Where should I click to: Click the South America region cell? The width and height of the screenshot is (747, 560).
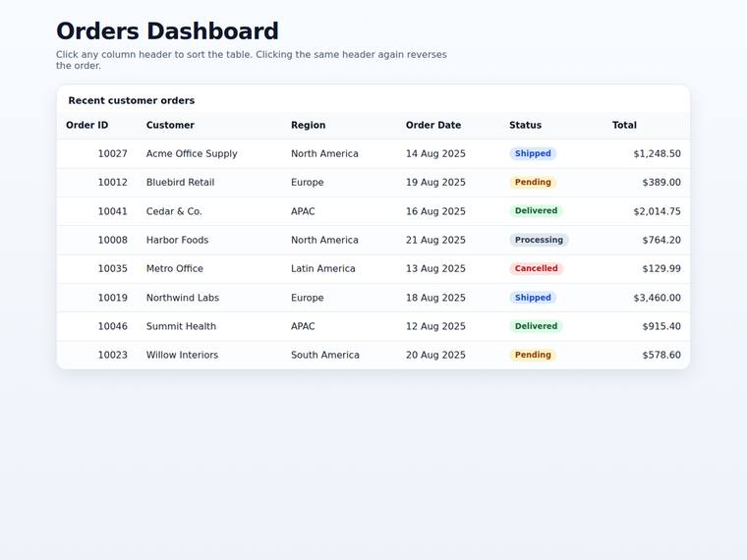click(339, 355)
